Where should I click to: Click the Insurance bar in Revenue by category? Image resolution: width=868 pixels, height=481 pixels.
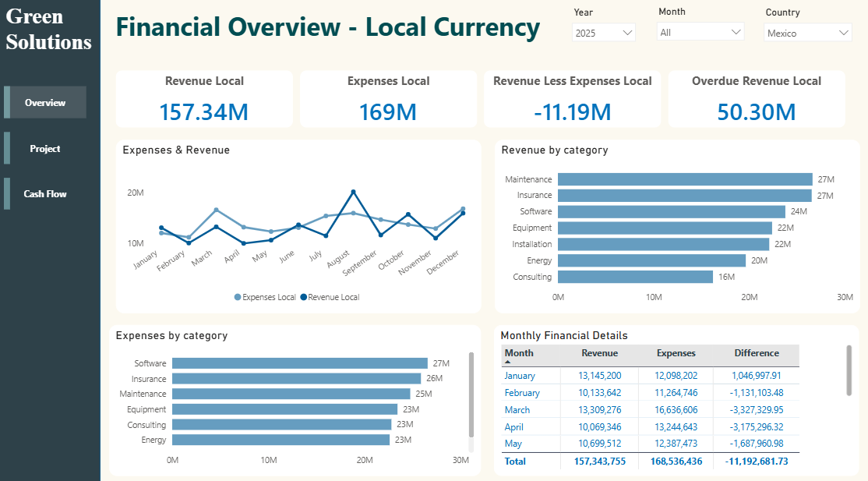pyautogui.click(x=685, y=195)
